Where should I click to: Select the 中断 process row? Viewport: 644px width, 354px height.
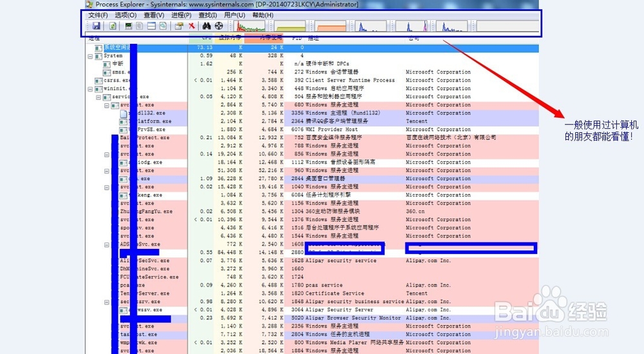click(x=312, y=64)
